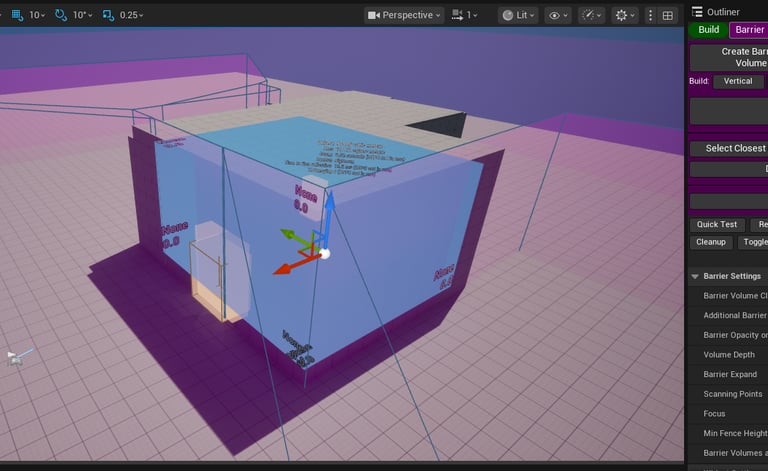Select the Vertical build option
Image resolution: width=768 pixels, height=471 pixels.
(x=738, y=81)
